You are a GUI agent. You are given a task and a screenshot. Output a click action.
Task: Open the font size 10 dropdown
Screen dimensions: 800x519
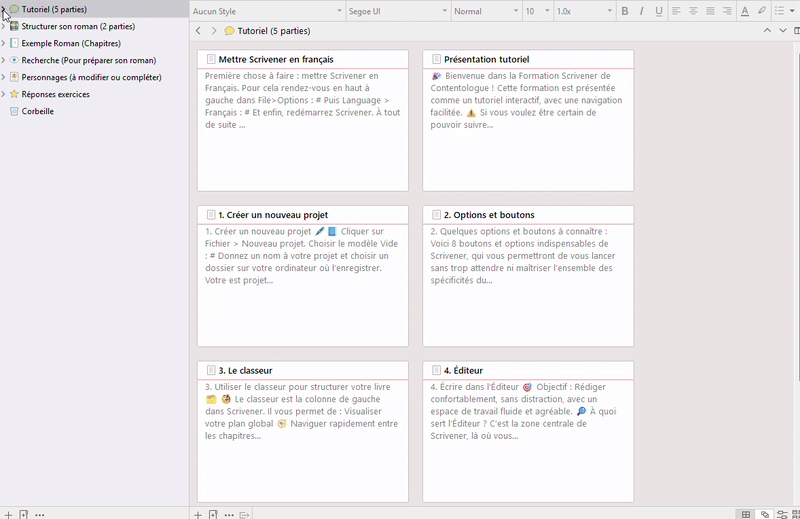pyautogui.click(x=537, y=11)
